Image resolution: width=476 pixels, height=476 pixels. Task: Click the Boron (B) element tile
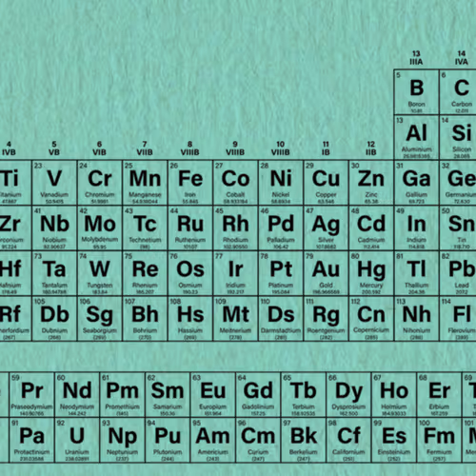[x=417, y=92]
